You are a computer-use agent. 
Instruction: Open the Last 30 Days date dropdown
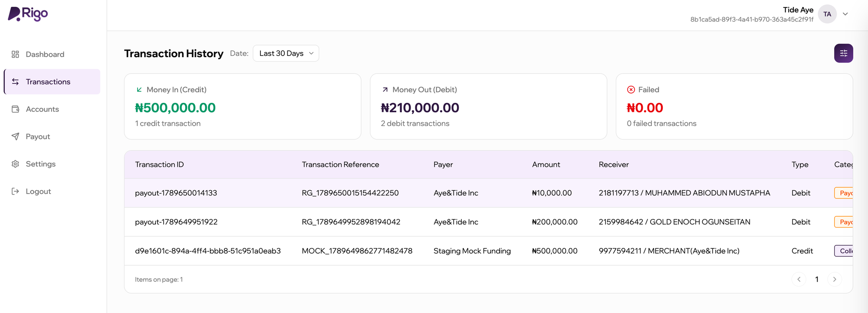pyautogui.click(x=286, y=53)
